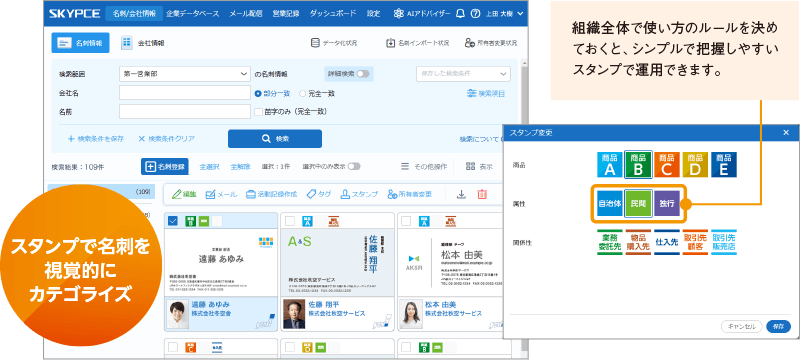The image size is (800, 360).
Task: Expand the 上田 大樹 user menu
Action: click(x=504, y=14)
